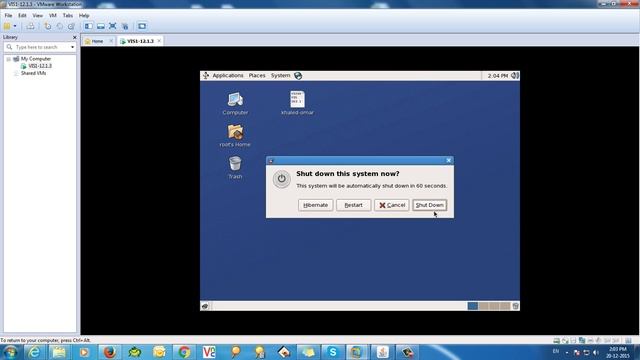The width and height of the screenshot is (640, 360).
Task: Select My Computer in the library
Action: (x=36, y=59)
